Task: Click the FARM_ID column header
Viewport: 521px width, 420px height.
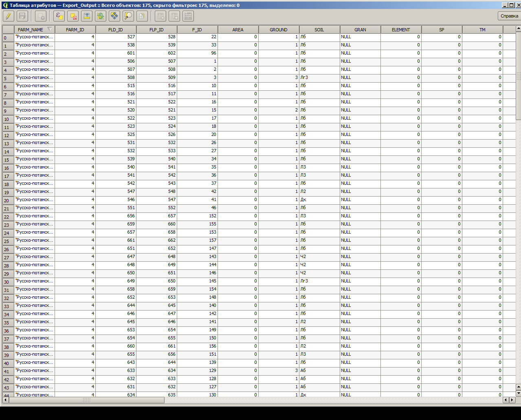Action: (75, 30)
